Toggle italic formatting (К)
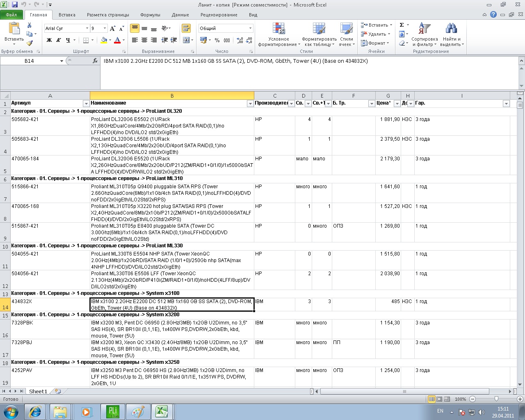The image size is (525, 420). tap(58, 40)
